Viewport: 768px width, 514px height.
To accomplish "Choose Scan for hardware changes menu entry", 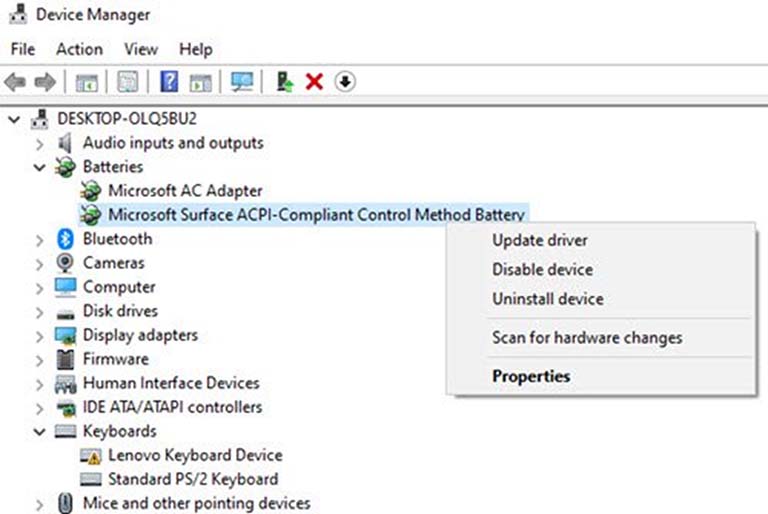I will click(x=587, y=338).
